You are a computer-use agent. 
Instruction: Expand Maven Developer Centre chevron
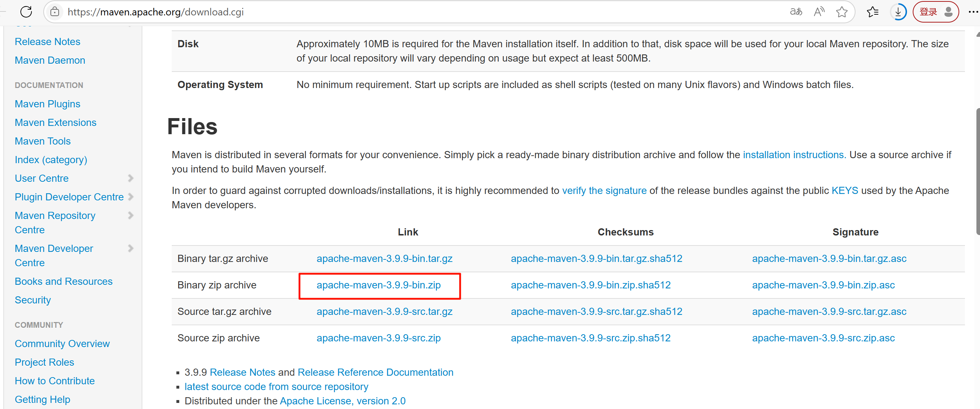click(x=131, y=248)
